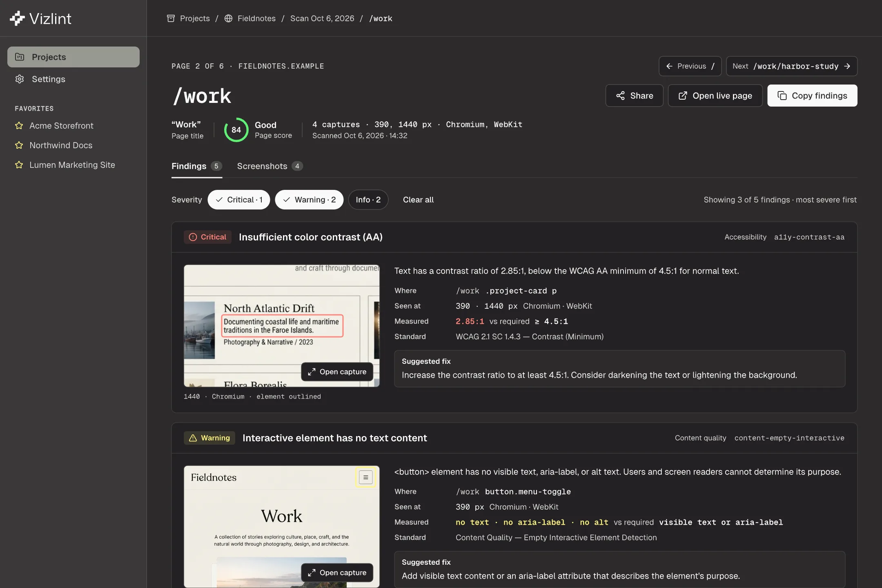882x588 pixels.
Task: Click the archive icon before Projects breadcrumb
Action: 171,18
